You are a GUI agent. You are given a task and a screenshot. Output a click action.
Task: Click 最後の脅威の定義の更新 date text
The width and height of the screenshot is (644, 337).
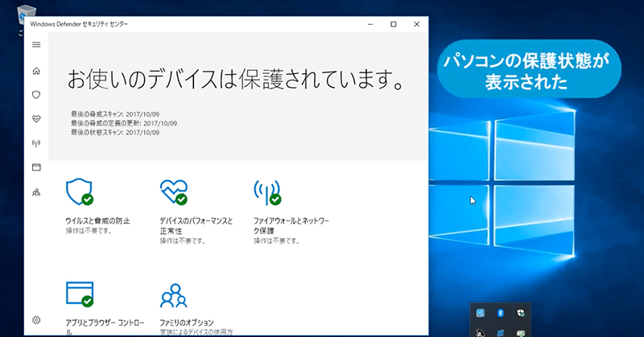pos(124,123)
